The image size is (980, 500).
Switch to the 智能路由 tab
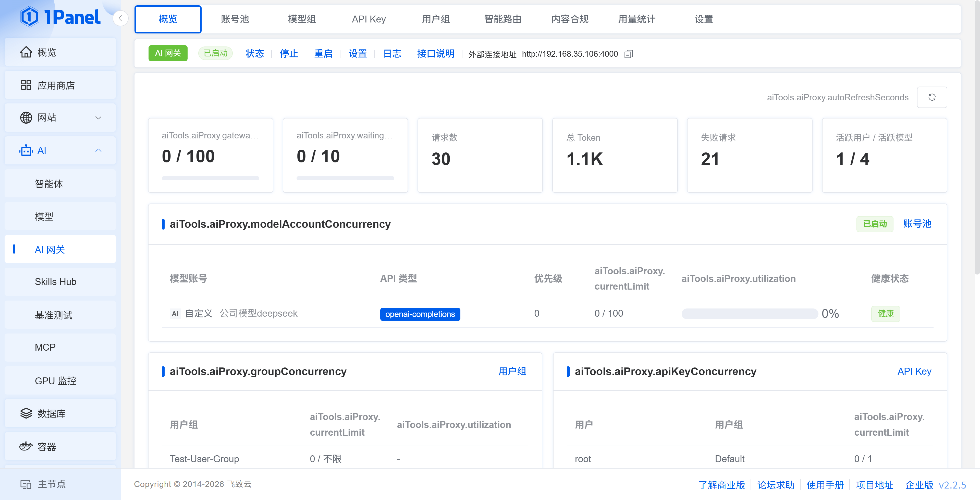(x=503, y=19)
